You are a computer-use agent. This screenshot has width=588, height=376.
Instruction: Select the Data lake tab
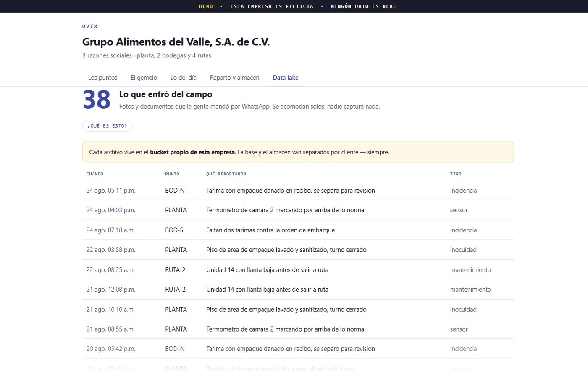click(x=286, y=78)
